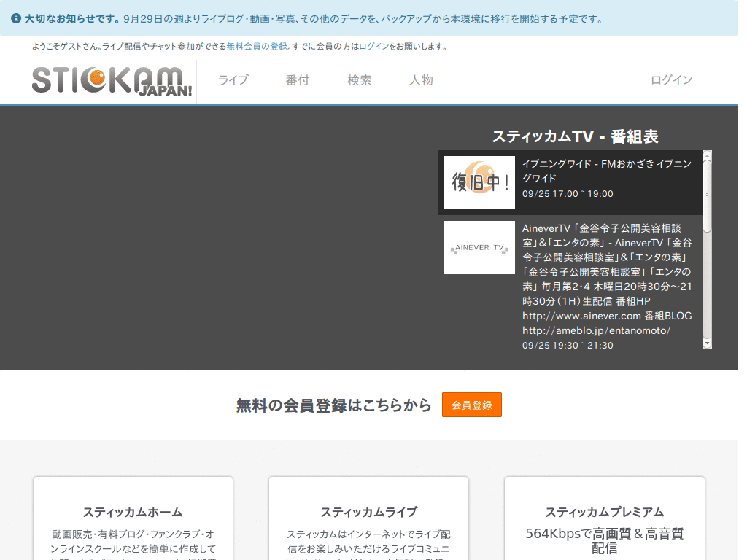Open the 復旧中！ program thumbnail
The image size is (747, 560).
tap(479, 182)
